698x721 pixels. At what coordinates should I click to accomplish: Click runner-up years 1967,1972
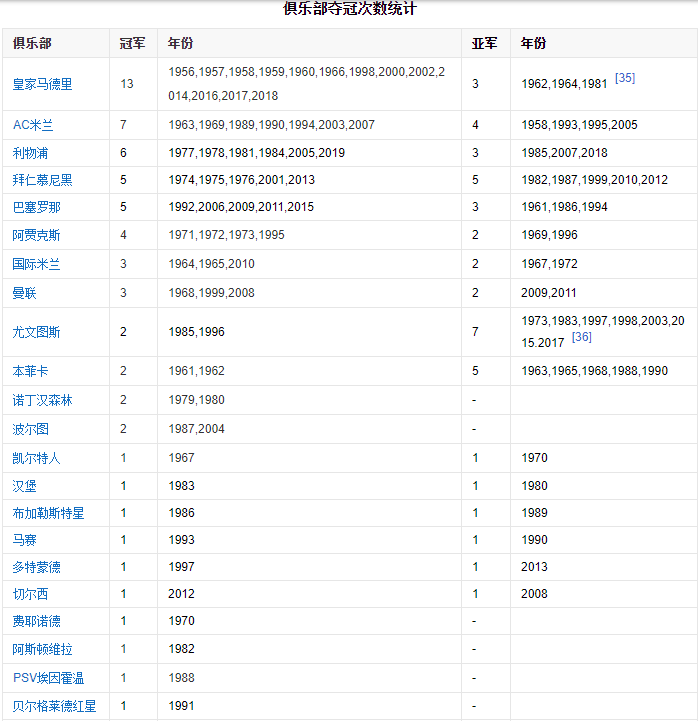(549, 264)
